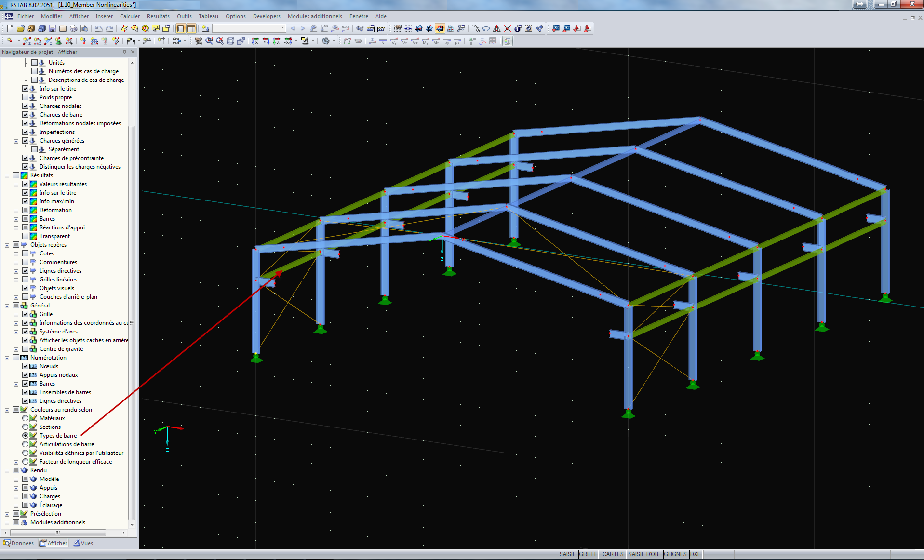Viewport: 924px width, 560px height.
Task: Undo the last action
Action: point(98,28)
